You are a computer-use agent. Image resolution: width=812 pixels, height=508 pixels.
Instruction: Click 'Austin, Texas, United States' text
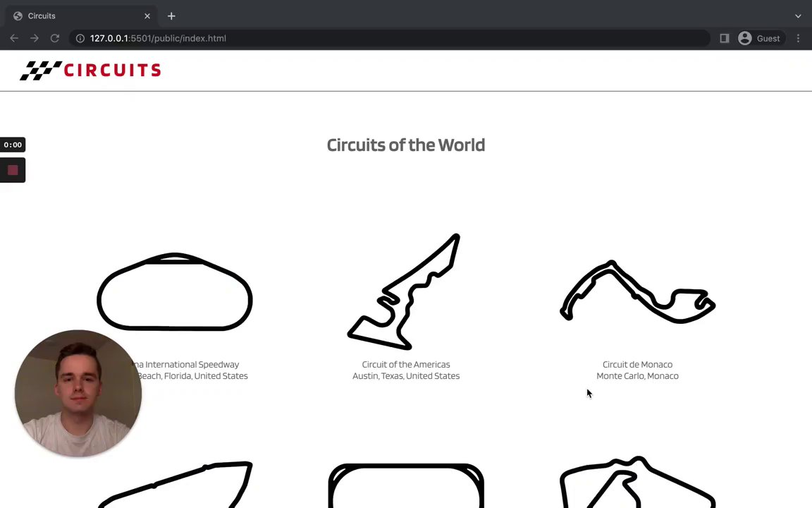point(406,376)
